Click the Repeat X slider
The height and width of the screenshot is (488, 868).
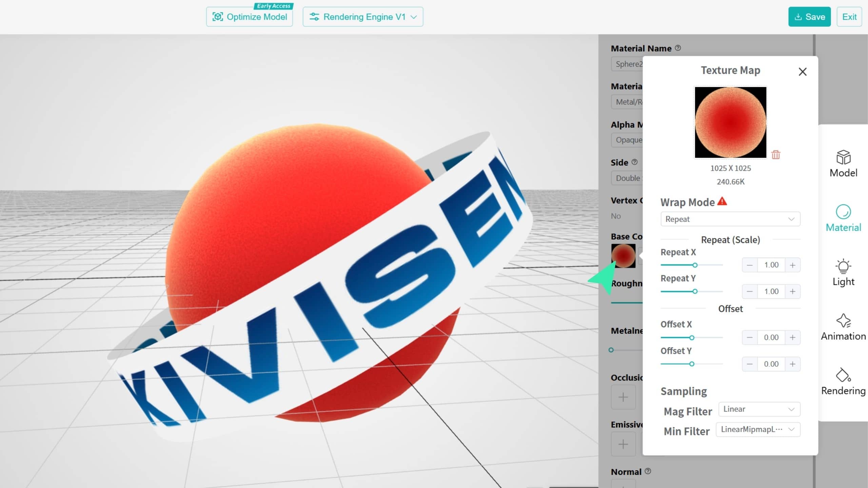692,265
